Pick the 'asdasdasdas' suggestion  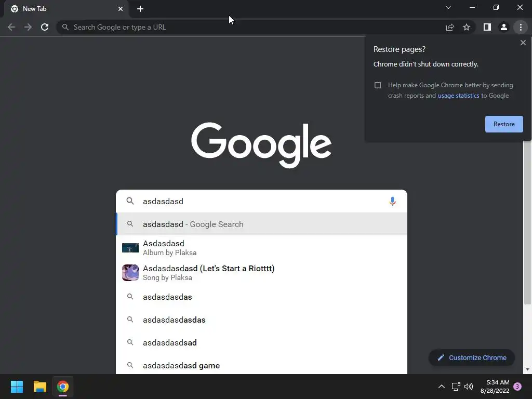261,297
